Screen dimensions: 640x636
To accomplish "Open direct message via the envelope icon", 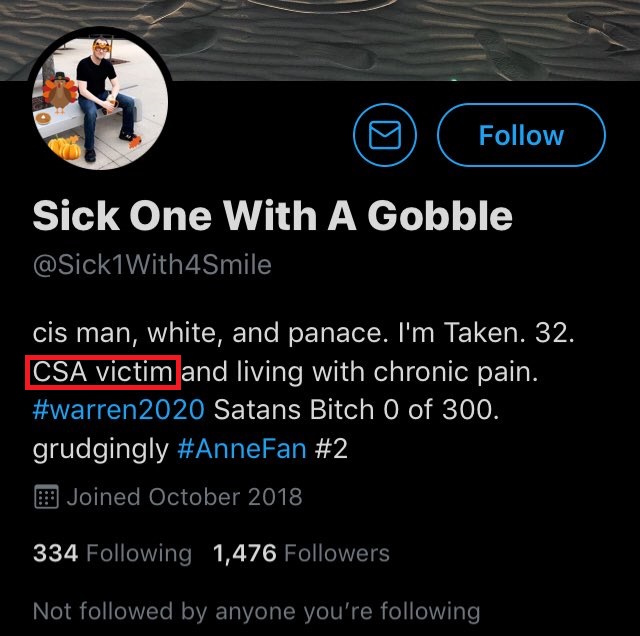I will click(x=385, y=136).
